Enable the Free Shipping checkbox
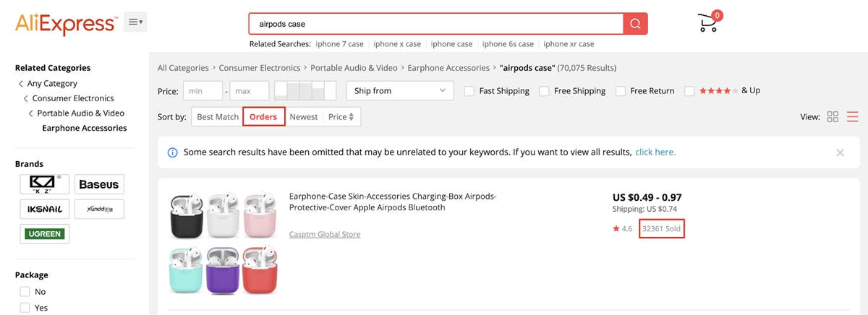This screenshot has height=315, width=868. [x=545, y=91]
